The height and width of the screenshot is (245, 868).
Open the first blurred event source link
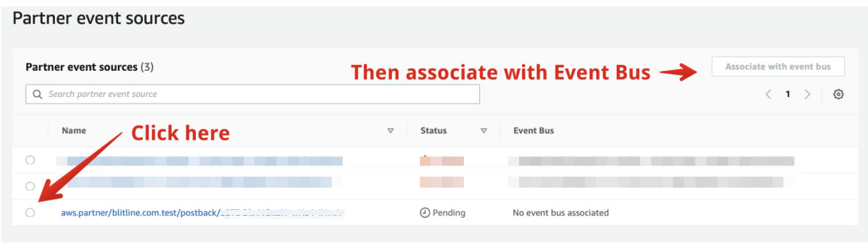pos(199,161)
